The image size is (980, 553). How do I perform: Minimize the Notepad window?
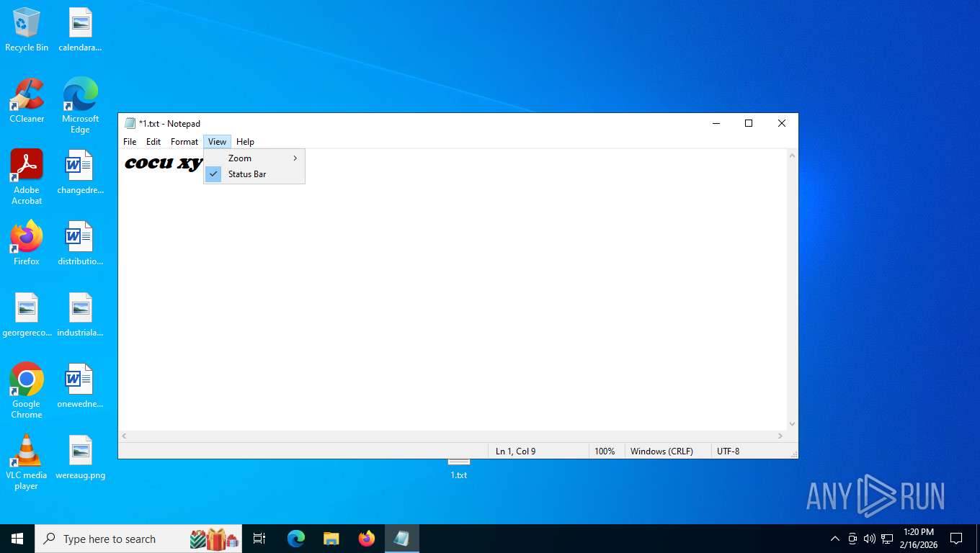716,123
